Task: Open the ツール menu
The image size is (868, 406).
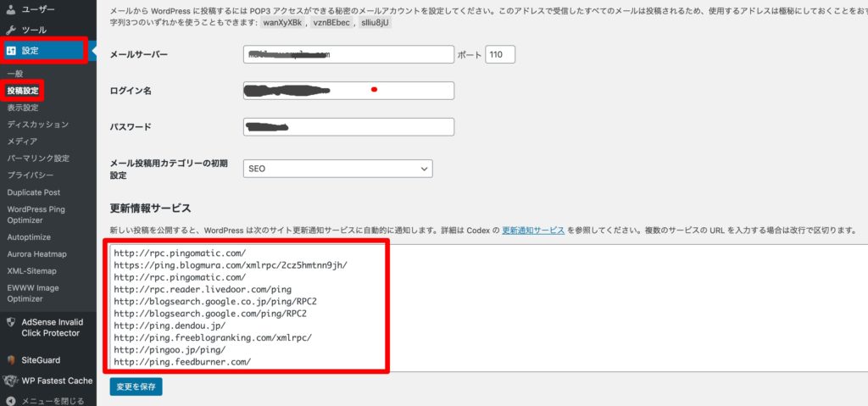Action: pos(34,30)
